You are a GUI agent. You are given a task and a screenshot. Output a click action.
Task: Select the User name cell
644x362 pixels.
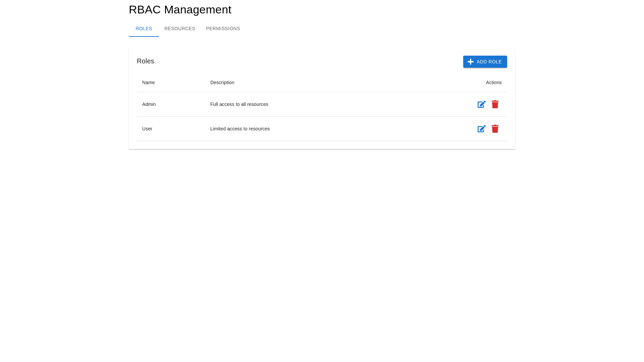[147, 129]
